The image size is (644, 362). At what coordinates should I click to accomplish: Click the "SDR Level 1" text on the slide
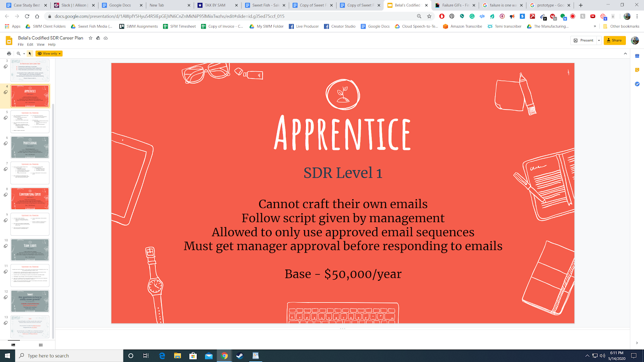click(343, 173)
